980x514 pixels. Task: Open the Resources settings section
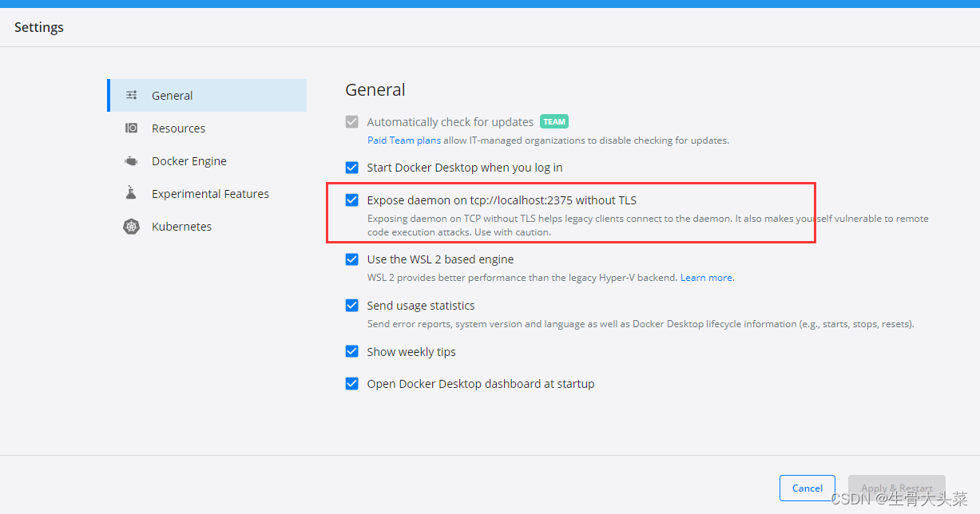coord(178,128)
